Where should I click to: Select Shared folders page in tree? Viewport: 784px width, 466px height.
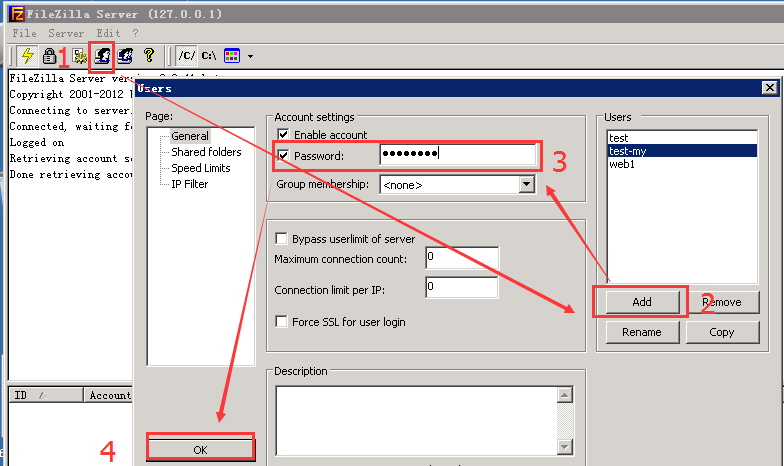tap(206, 152)
